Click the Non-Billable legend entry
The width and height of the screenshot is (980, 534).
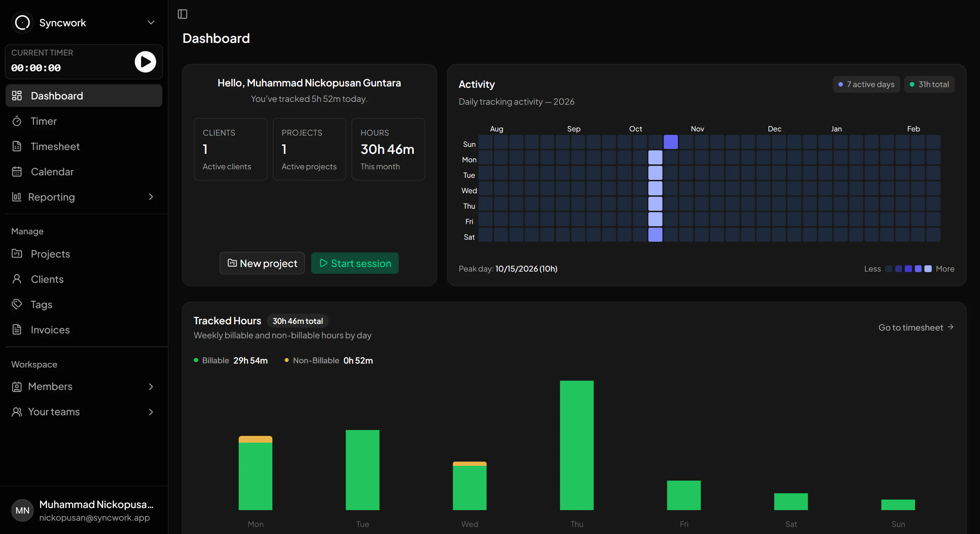click(x=329, y=360)
